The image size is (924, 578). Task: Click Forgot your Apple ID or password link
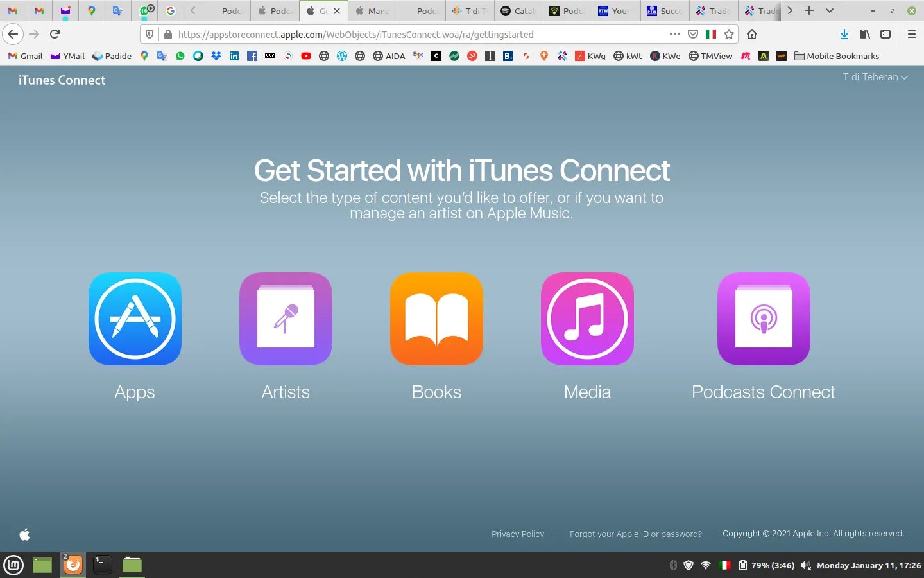636,534
